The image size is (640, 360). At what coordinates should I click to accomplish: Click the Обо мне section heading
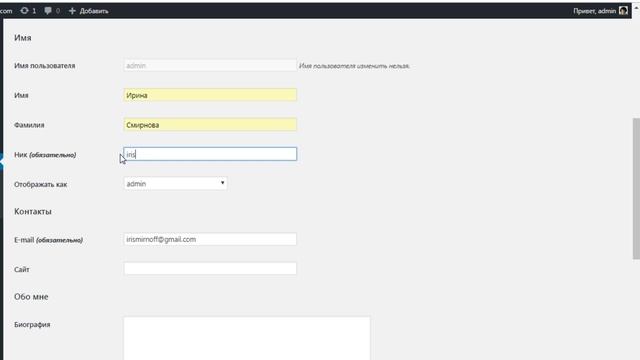click(31, 297)
